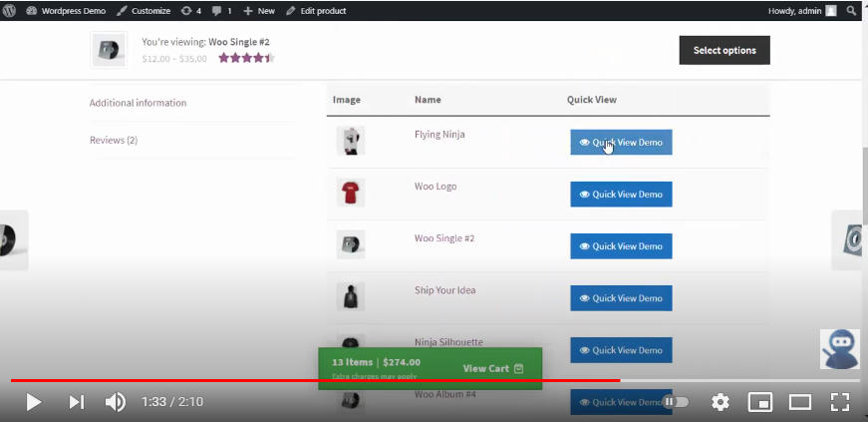This screenshot has width=868, height=422.
Task: Switch to theater mode
Action: point(800,402)
